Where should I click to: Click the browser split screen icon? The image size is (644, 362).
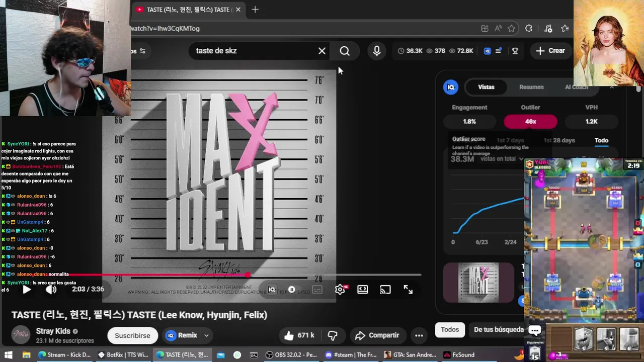pos(485,29)
